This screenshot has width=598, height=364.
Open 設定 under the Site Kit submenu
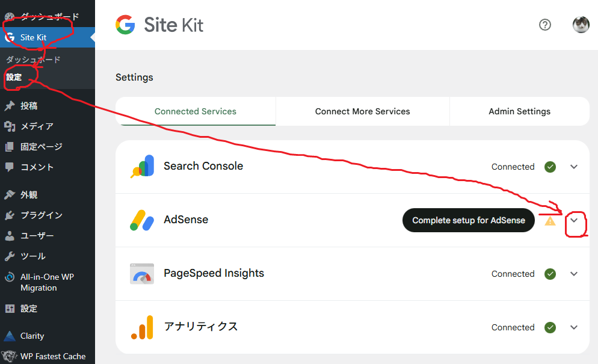[x=14, y=77]
